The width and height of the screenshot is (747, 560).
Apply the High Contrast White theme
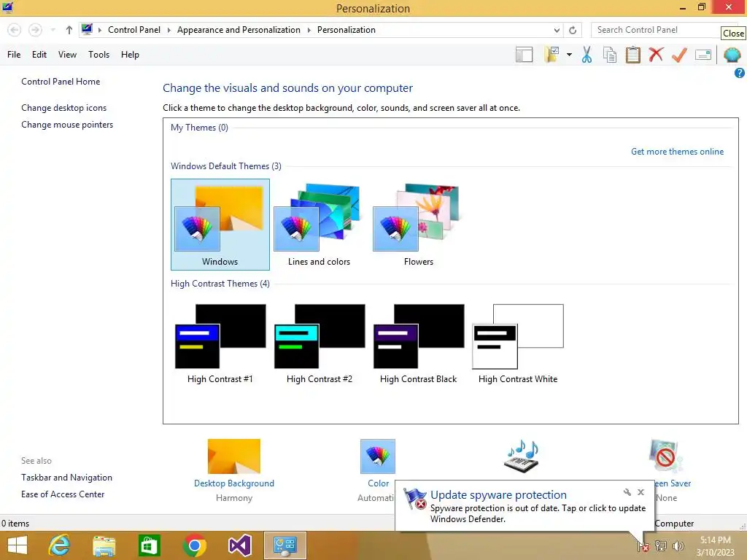pos(518,344)
